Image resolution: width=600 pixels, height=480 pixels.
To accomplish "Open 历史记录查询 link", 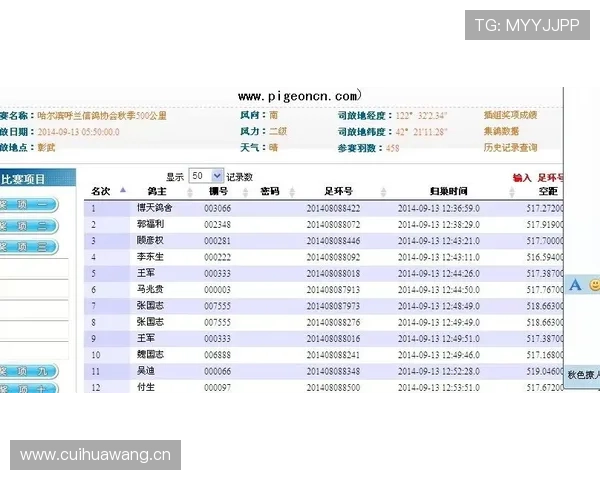I will (510, 148).
